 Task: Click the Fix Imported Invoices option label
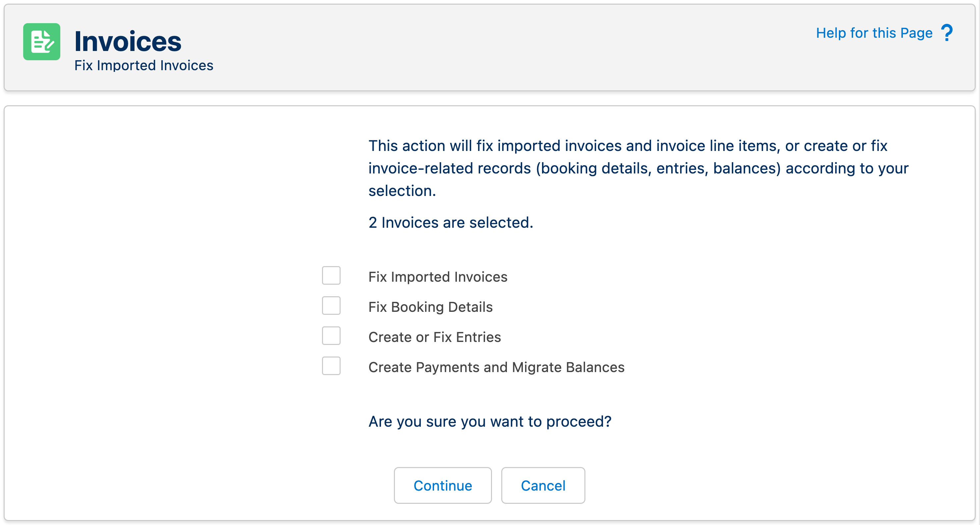[x=438, y=277]
